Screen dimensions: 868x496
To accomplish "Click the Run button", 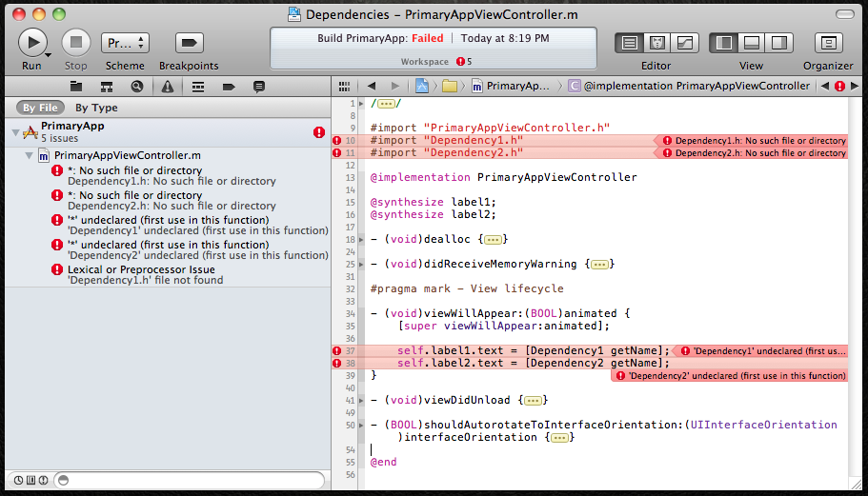I will 32,43.
